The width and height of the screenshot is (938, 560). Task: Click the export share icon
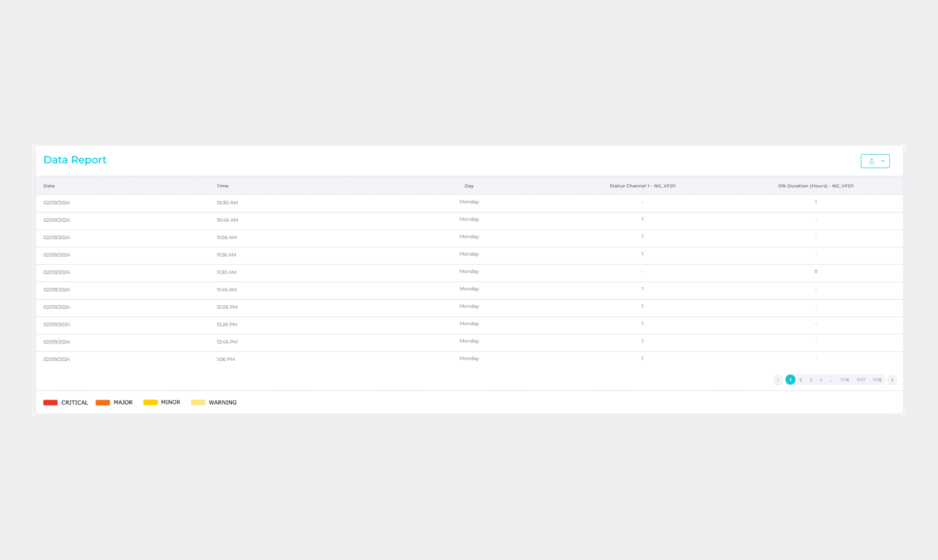871,161
